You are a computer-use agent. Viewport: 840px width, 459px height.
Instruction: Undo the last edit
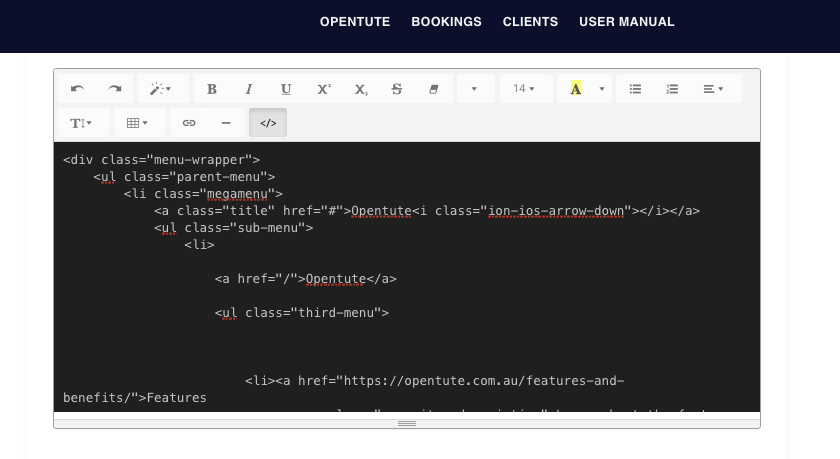[x=77, y=89]
